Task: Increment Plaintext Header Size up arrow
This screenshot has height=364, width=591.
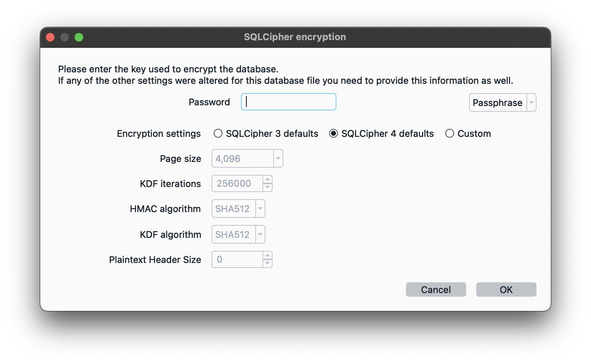Action: (268, 256)
